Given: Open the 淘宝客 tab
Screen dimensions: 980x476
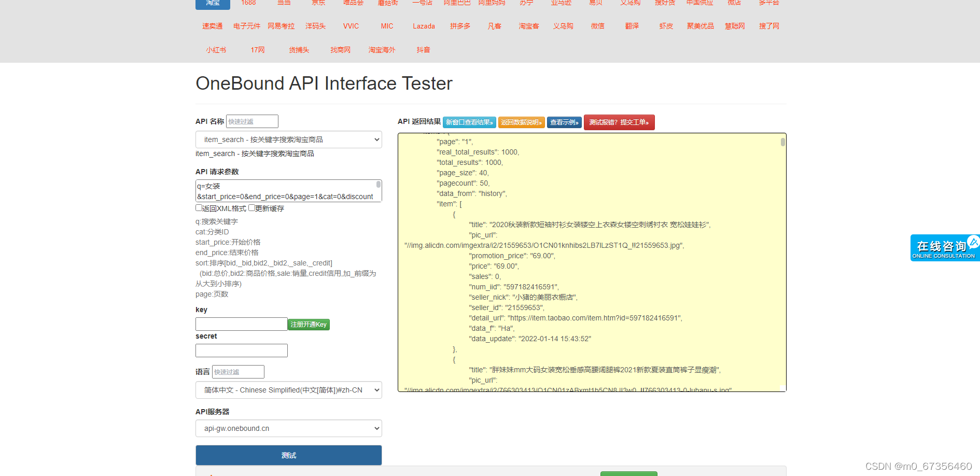Looking at the screenshot, I should pyautogui.click(x=529, y=26).
